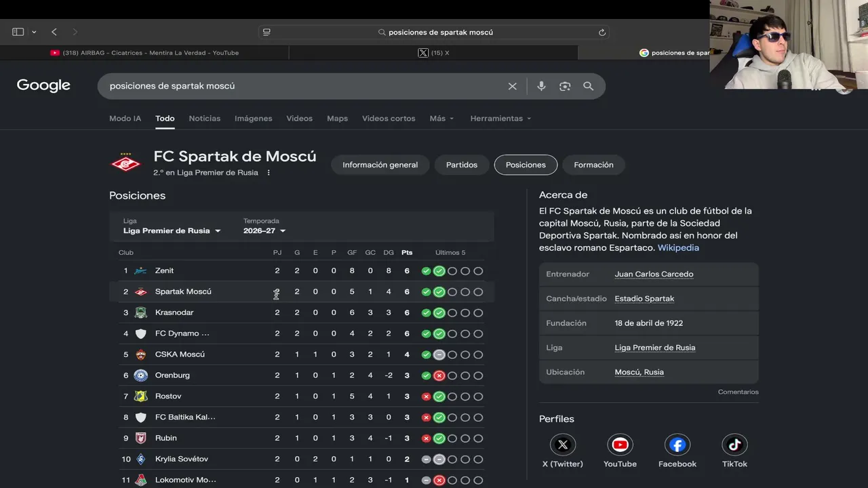868x488 pixels.
Task: Switch to the AIRBAG YouTube tab
Action: 144,53
